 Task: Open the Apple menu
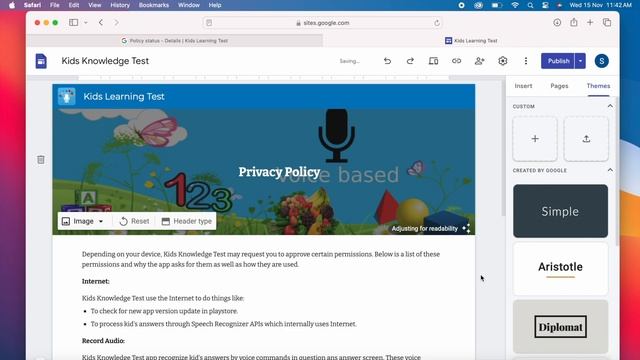(x=12, y=5)
